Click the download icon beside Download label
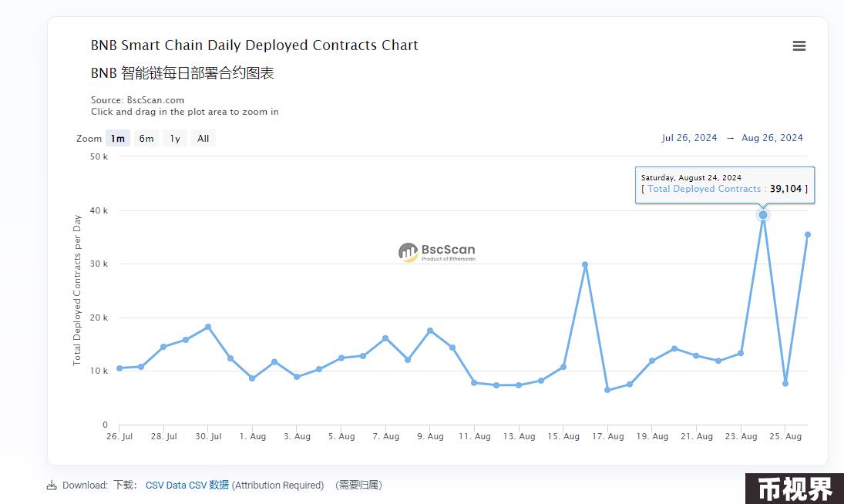Image resolution: width=844 pixels, height=504 pixels. (x=52, y=486)
